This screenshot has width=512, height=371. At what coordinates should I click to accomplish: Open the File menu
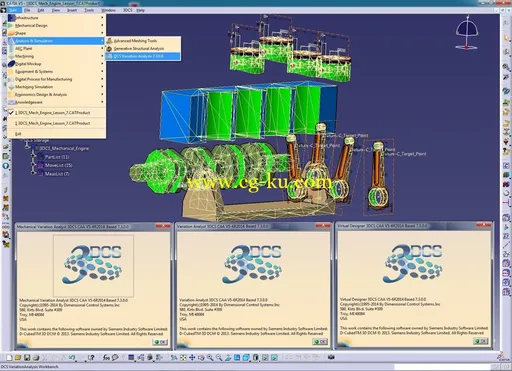27,10
